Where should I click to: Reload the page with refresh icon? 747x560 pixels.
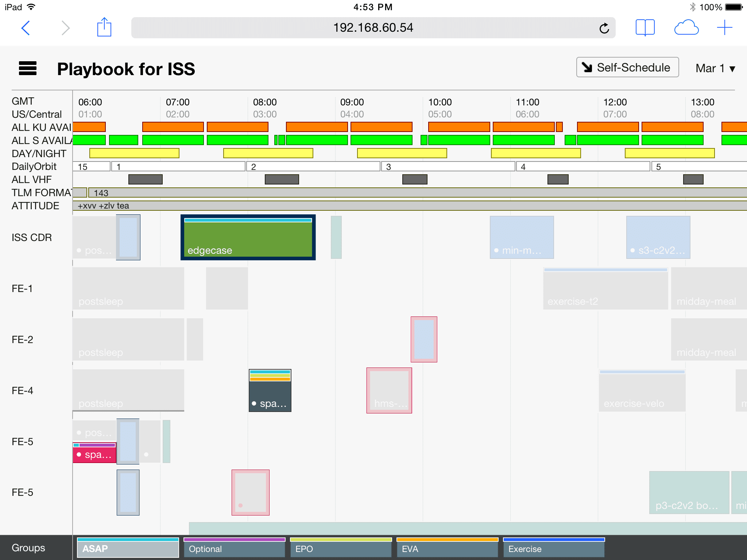604,28
